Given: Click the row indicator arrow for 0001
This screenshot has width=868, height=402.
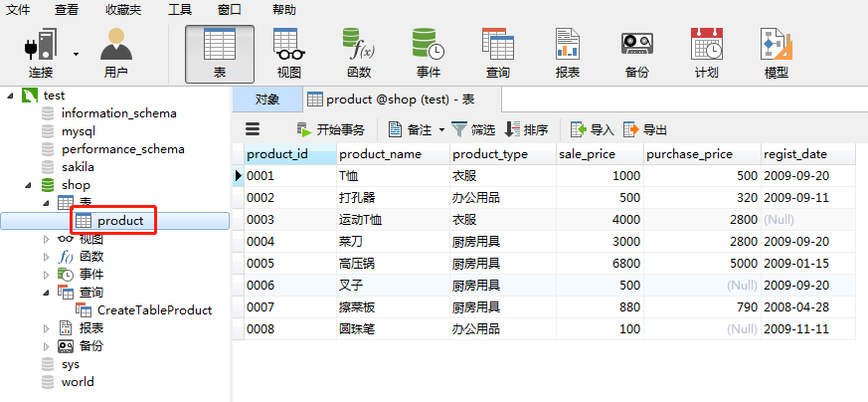Looking at the screenshot, I should point(239,176).
